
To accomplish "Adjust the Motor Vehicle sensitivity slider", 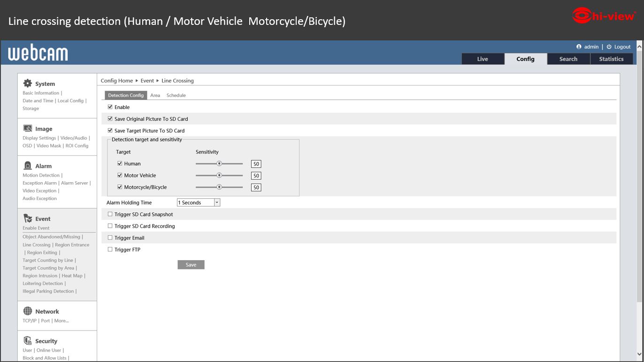I will [219, 175].
